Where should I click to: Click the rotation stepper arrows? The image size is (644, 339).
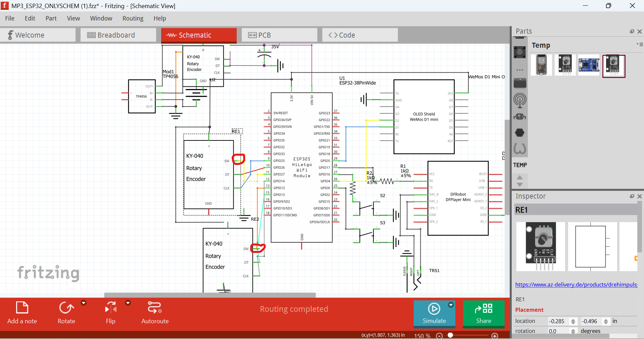(x=573, y=331)
